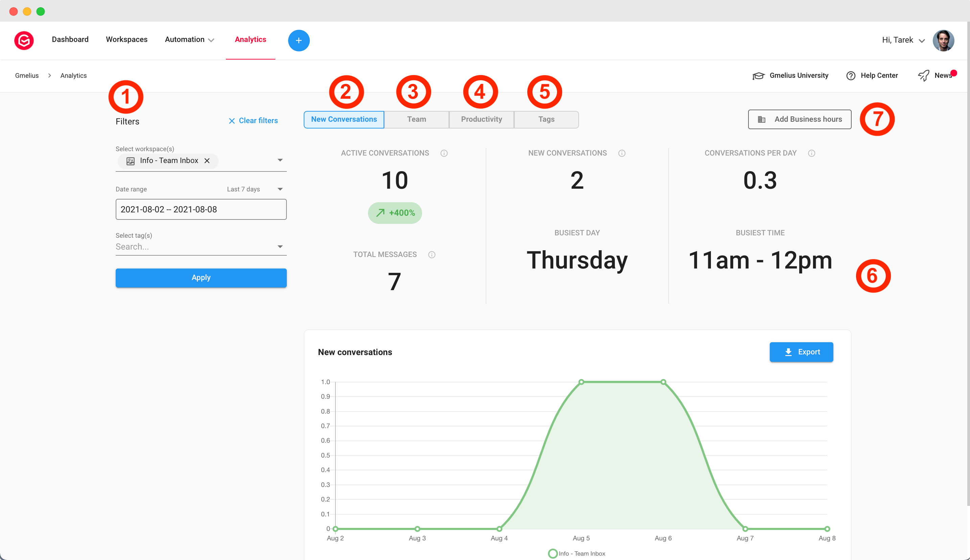Expand the Automation menu chevron
The height and width of the screenshot is (560, 970).
coord(211,40)
